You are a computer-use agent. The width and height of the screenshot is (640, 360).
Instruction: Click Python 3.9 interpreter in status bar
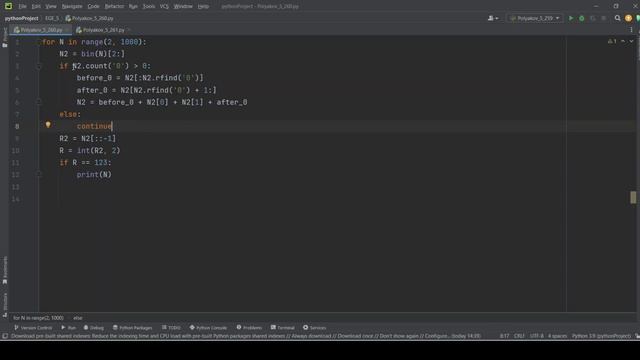[x=601, y=336]
